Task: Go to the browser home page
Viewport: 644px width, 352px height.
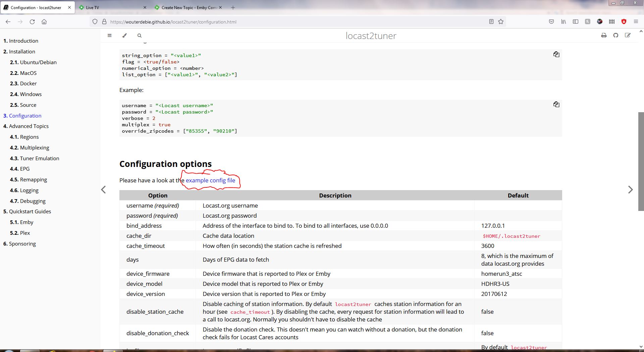Action: point(44,21)
